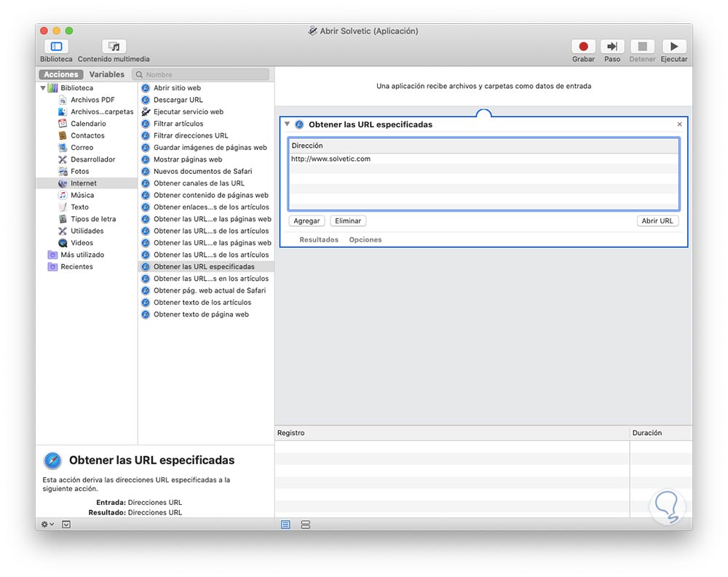The width and height of the screenshot is (728, 577).
Task: Select the Internet category
Action: click(x=87, y=183)
